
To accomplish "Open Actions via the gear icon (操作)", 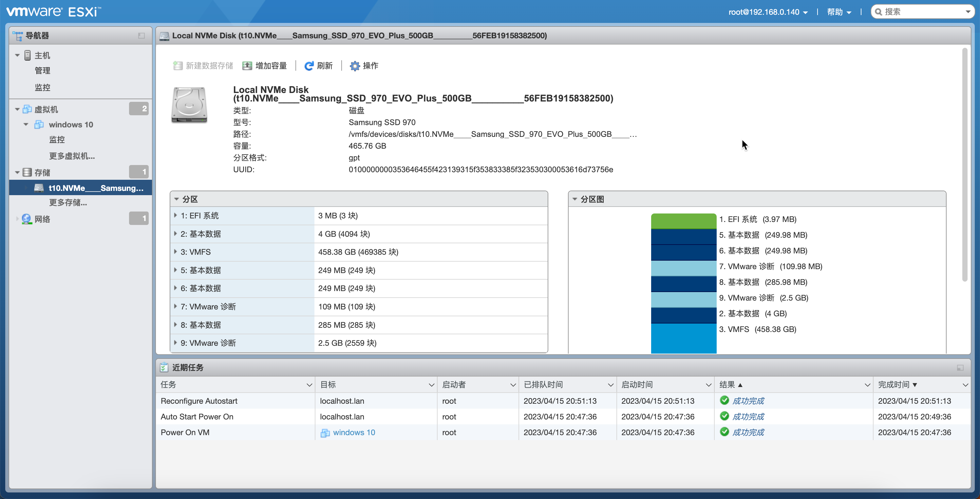I will click(x=355, y=66).
